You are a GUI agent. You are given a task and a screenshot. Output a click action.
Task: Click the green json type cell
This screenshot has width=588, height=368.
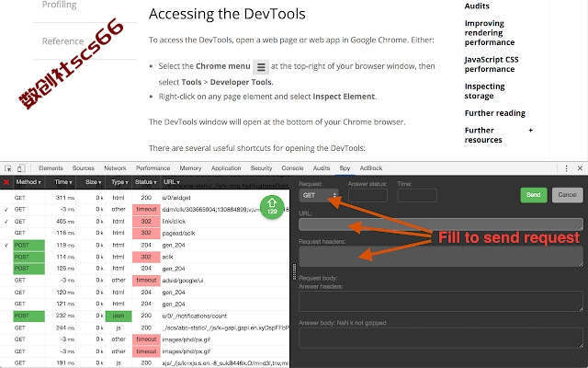(119, 316)
